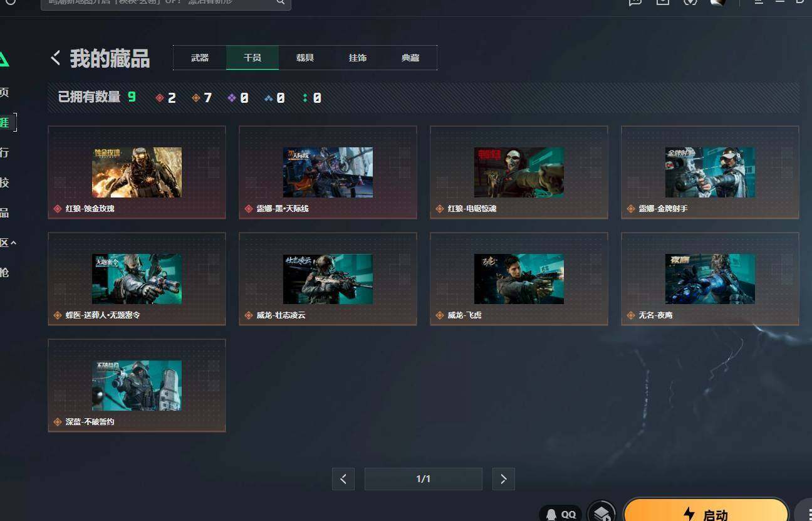Open the 红狼-蚀金玫瑰 skin thumbnail
Image resolution: width=812 pixels, height=521 pixels.
click(137, 172)
